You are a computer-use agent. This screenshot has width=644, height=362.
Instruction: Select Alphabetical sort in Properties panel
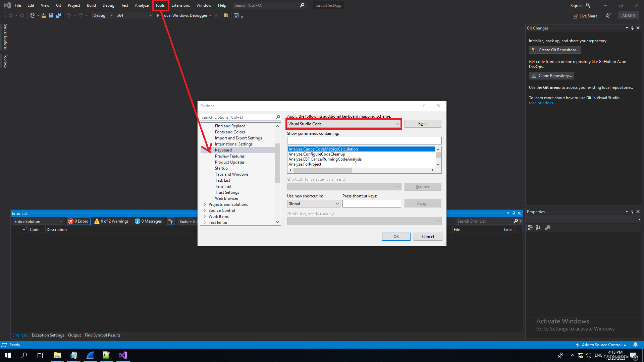pyautogui.click(x=538, y=228)
